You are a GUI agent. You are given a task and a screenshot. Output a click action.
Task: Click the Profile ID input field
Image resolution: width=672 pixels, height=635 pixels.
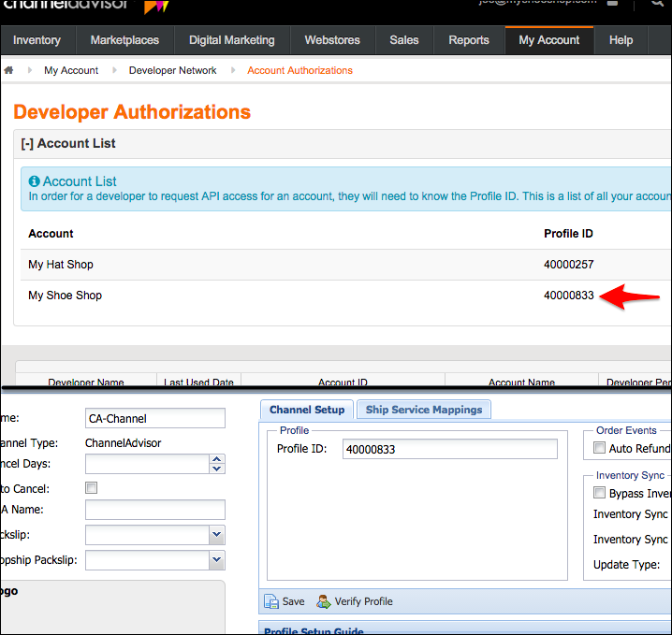(450, 449)
